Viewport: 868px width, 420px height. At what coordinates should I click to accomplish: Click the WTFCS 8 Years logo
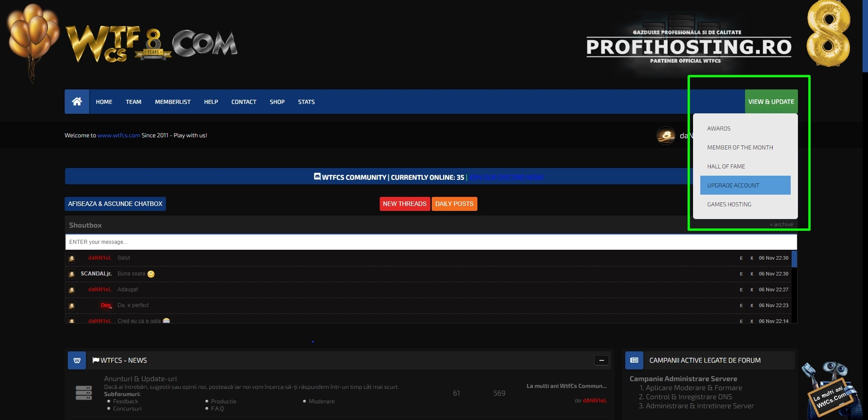click(x=151, y=45)
